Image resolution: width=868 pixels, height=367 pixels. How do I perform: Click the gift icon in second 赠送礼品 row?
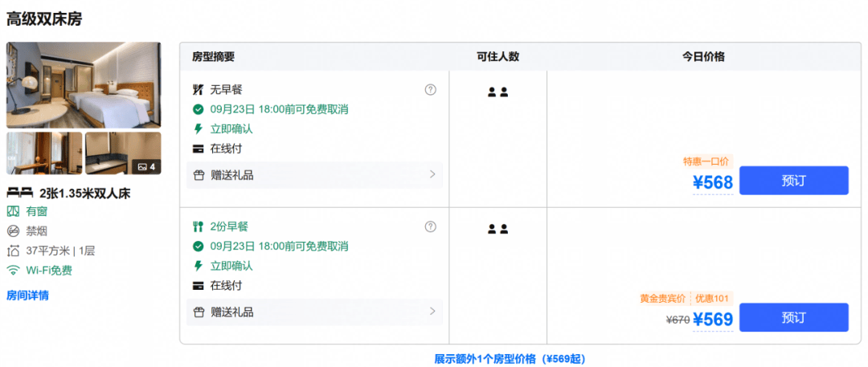pyautogui.click(x=199, y=312)
